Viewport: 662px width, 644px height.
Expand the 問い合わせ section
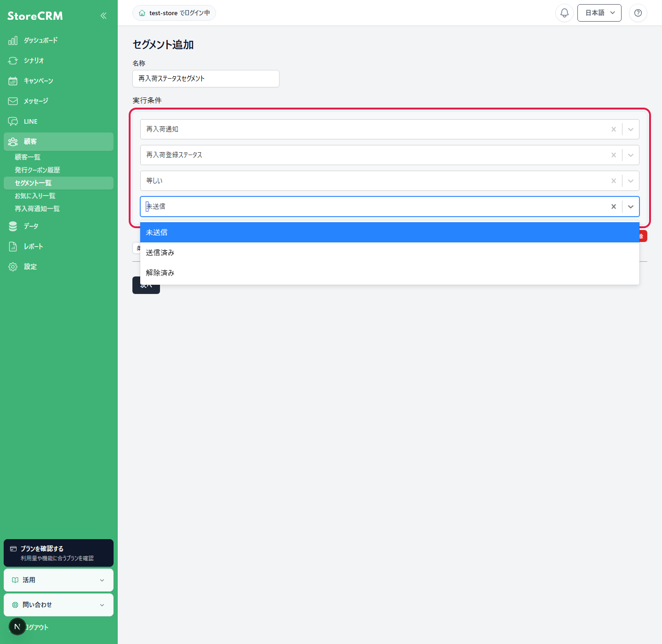[x=58, y=605]
